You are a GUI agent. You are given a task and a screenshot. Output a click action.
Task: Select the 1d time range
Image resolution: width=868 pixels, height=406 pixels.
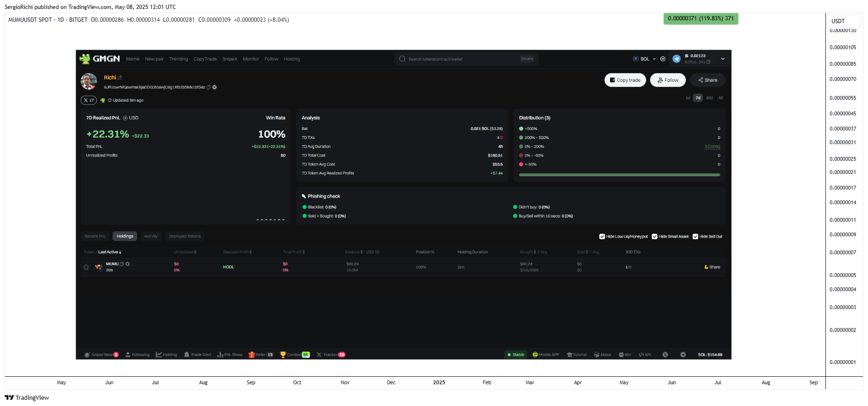(688, 98)
